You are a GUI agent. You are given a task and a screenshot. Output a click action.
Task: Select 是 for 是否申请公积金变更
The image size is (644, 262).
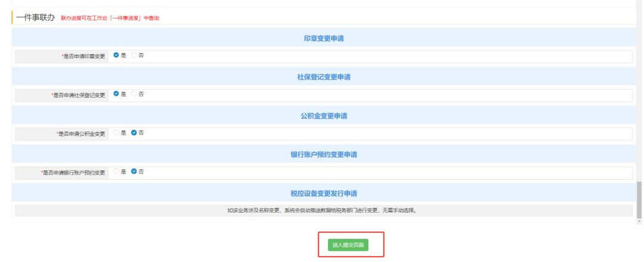pos(116,133)
